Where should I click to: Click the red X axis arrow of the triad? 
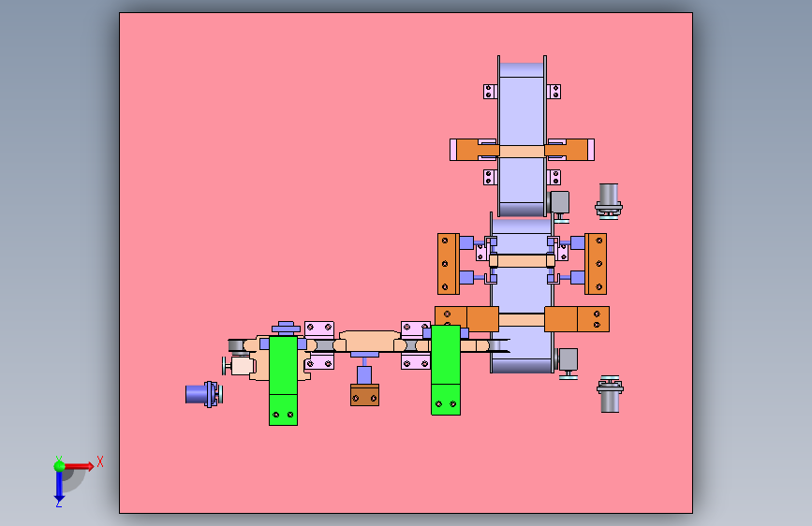click(80, 466)
